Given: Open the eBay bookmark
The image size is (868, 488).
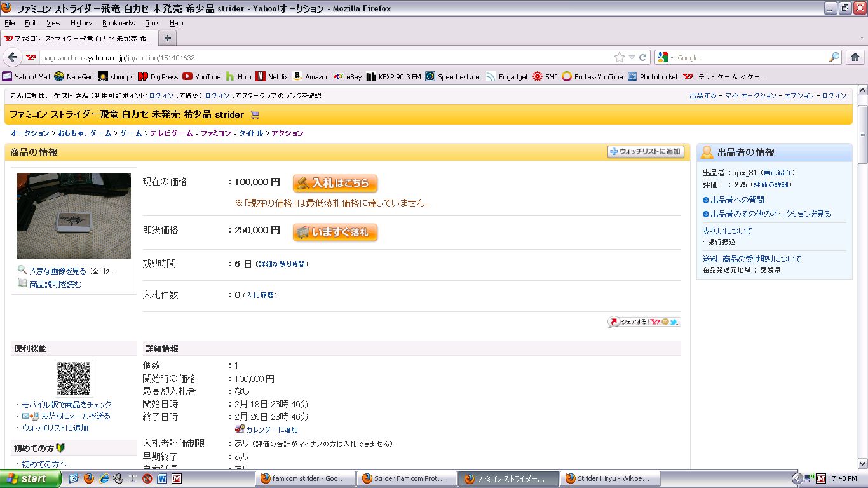Looking at the screenshot, I should point(348,77).
